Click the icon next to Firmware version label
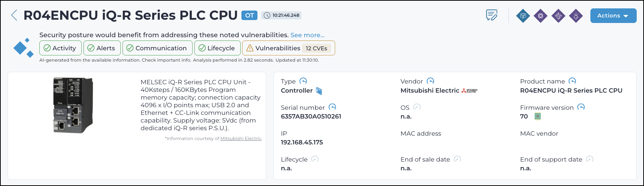 581,107
